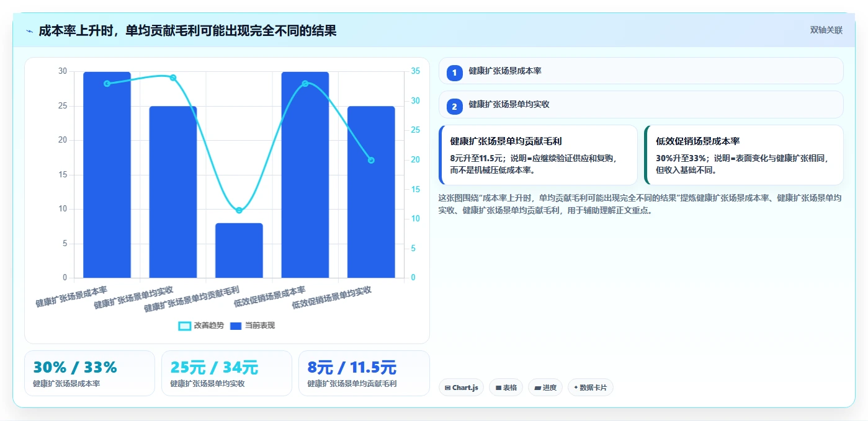Open the 健康扩张场景单均贡献毛利 insight card title
Image resolution: width=868 pixels, height=421 pixels.
click(506, 141)
